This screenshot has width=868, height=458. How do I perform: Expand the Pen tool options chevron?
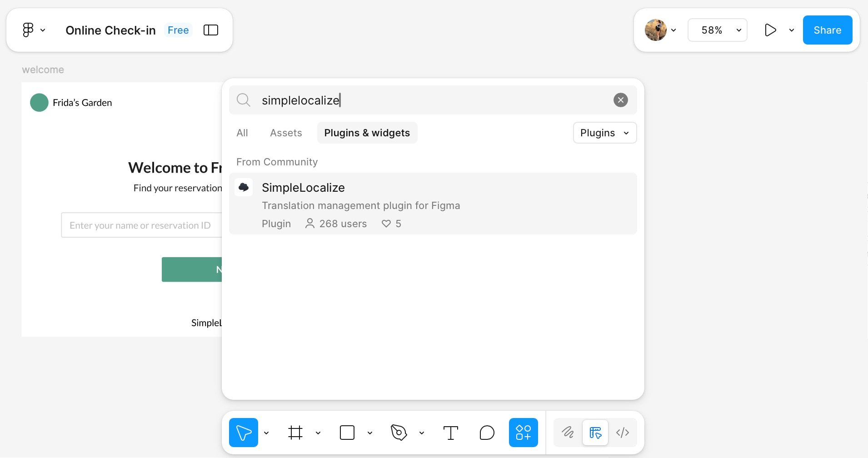point(422,433)
